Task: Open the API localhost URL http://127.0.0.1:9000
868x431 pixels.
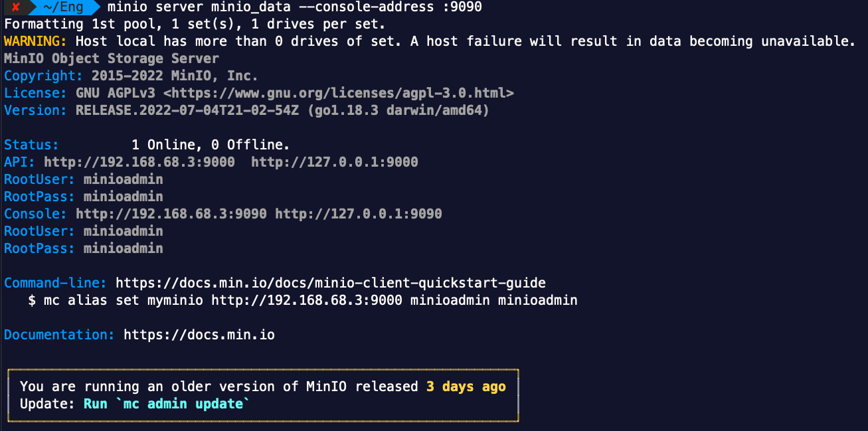Action: click(335, 162)
